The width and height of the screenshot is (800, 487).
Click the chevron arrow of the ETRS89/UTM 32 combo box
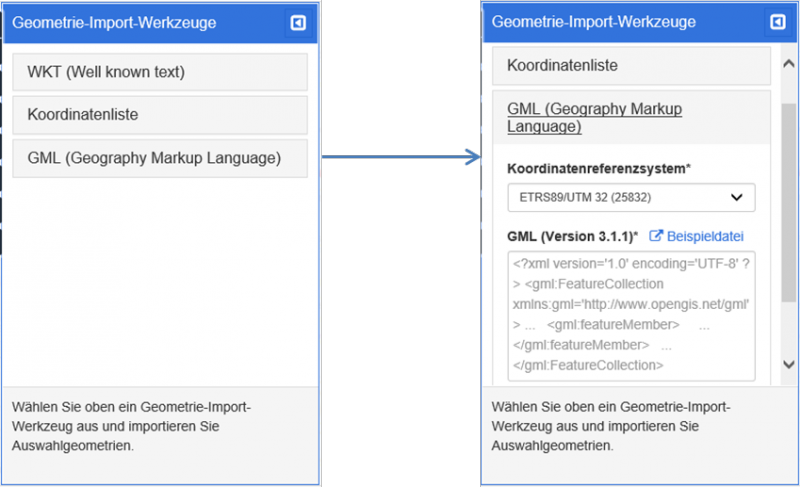tap(737, 198)
